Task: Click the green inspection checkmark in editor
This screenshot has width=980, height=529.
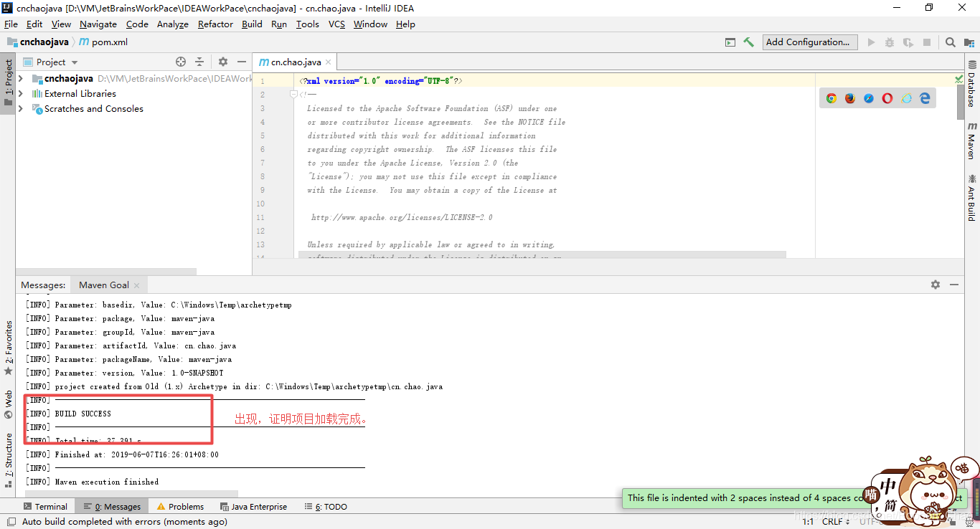Action: pos(959,80)
